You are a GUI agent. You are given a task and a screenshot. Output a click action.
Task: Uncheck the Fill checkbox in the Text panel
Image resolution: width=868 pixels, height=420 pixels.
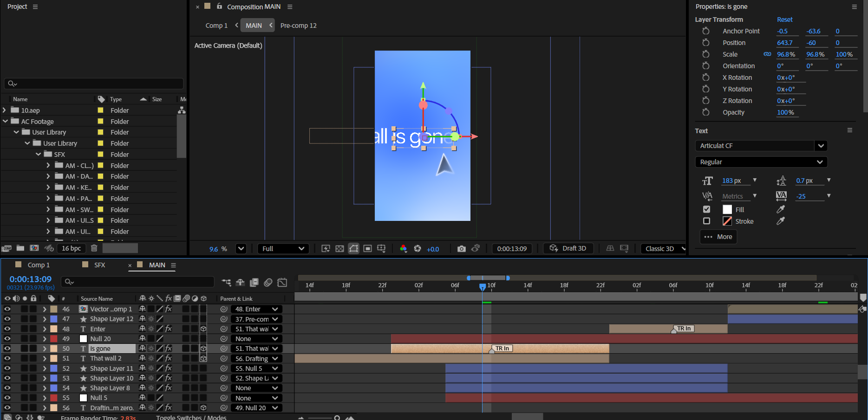pos(706,210)
